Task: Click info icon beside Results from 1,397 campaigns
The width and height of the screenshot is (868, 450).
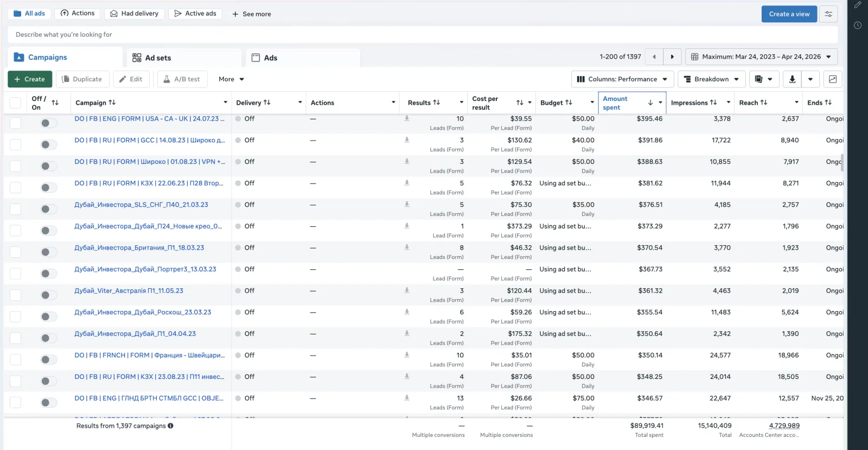Action: (170, 426)
